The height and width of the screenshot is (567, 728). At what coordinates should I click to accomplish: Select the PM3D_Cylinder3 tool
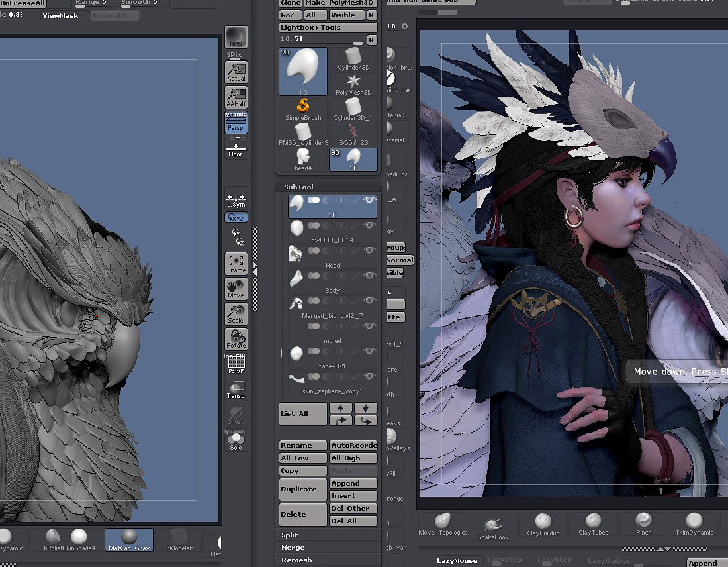pos(303,134)
